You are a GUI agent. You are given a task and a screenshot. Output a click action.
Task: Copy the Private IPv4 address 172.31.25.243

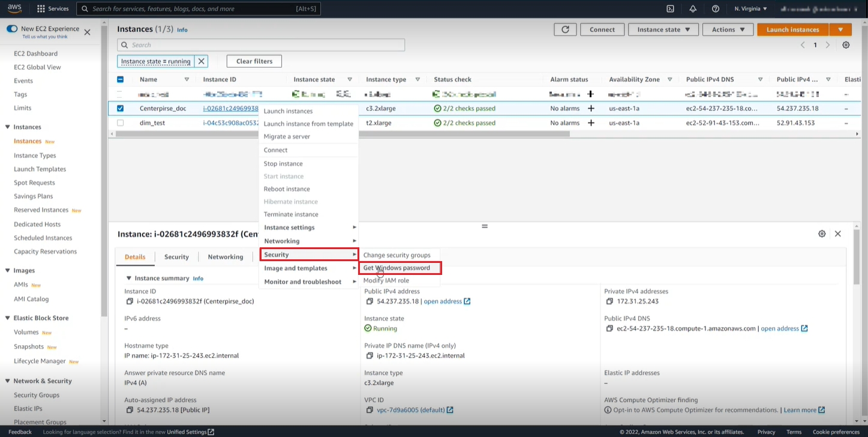click(x=609, y=301)
